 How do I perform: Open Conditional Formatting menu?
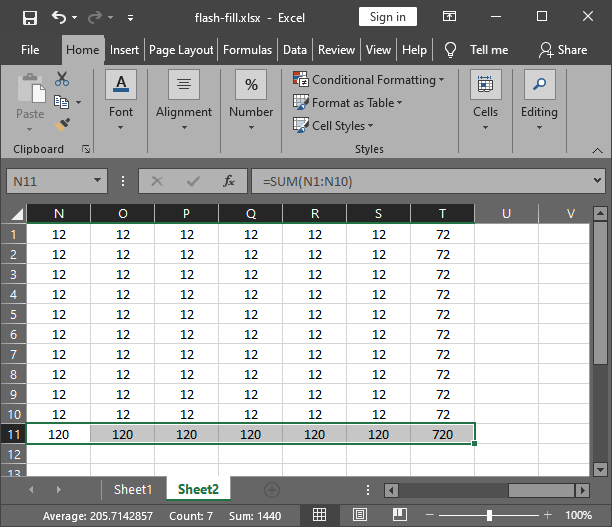coord(368,80)
